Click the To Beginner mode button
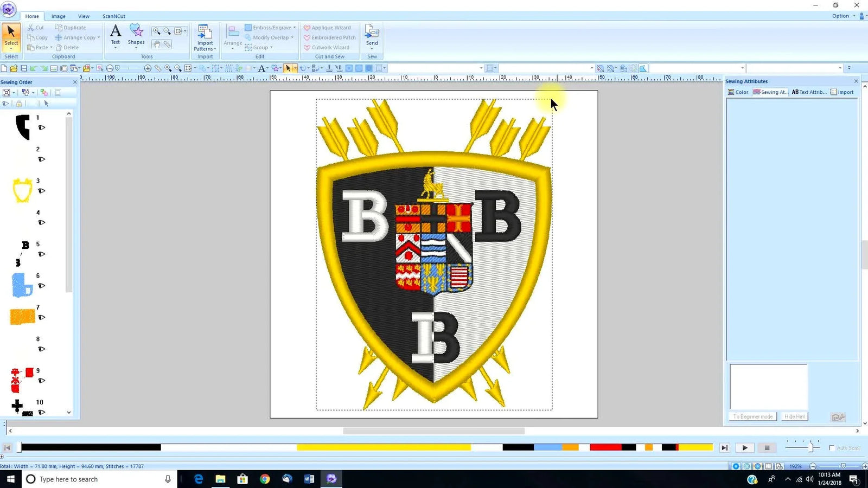This screenshot has width=868, height=488. point(753,416)
